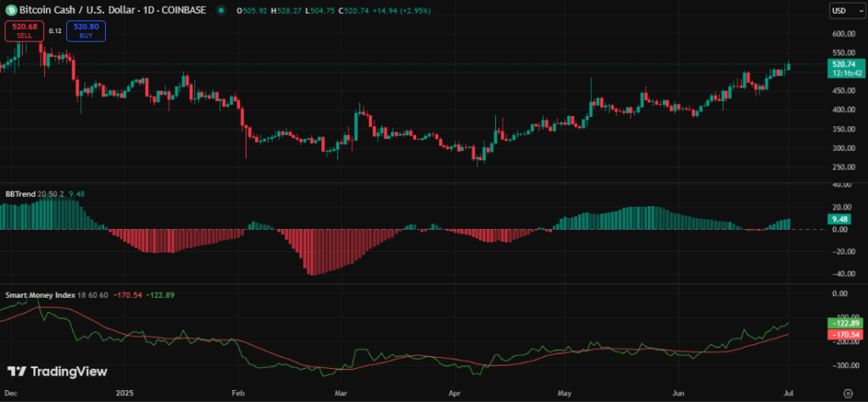
Task: Click the red SELL 520.68 button
Action: 24,31
